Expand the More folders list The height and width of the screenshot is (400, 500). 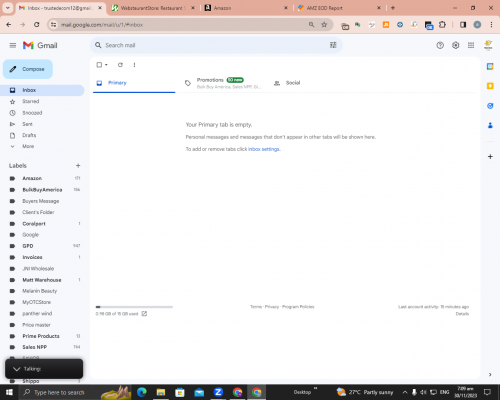coord(28,146)
